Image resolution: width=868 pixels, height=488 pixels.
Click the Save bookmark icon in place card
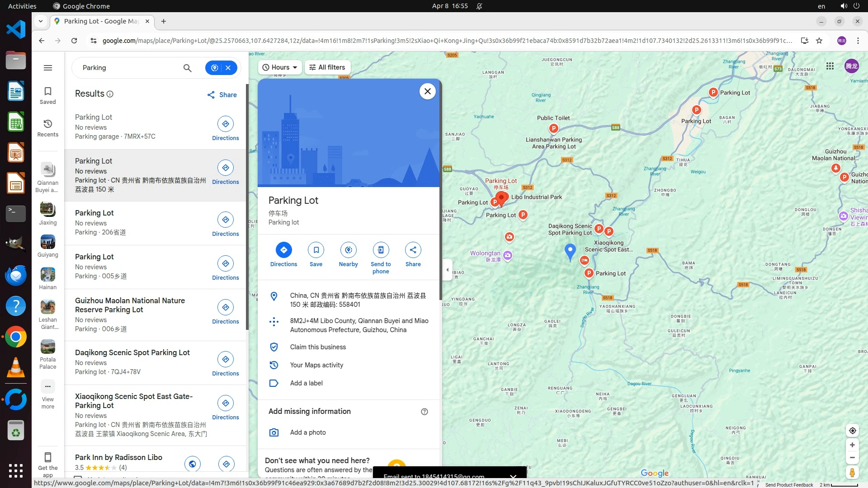pyautogui.click(x=316, y=250)
